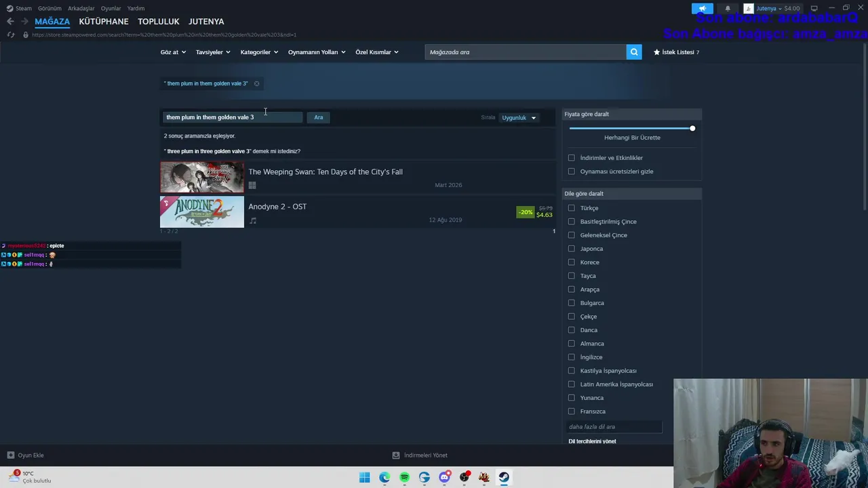Click Dil tercihlerini yönet link
This screenshot has width=868, height=488.
tap(592, 441)
